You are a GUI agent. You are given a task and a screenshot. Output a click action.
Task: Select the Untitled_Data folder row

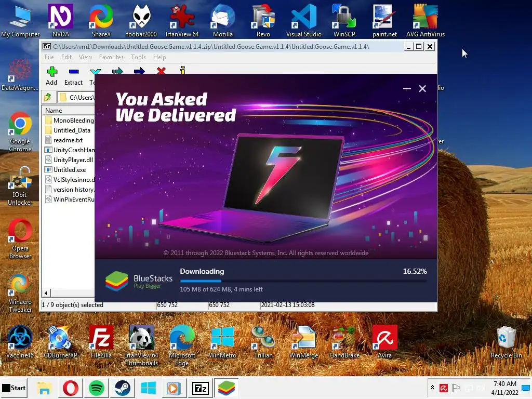click(69, 130)
